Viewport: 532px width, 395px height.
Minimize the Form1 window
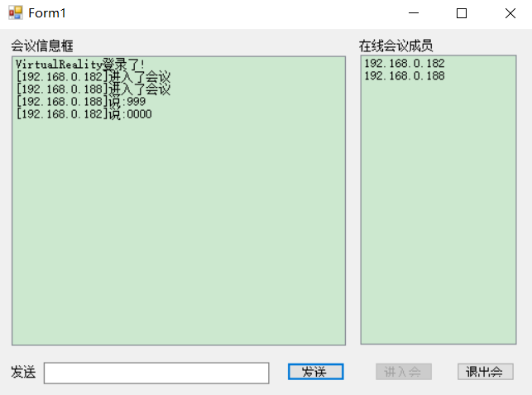tap(415, 13)
